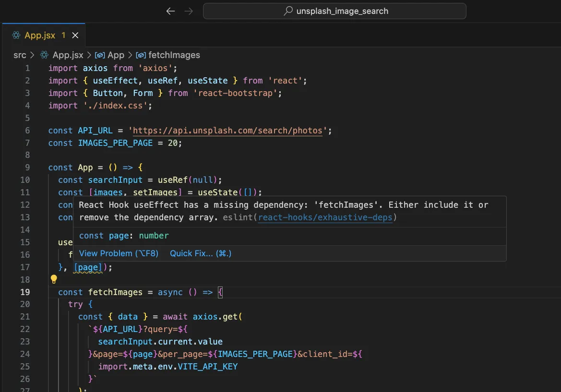Click the React file icon in breadcrumb
This screenshot has width=561, height=392.
(x=45, y=55)
